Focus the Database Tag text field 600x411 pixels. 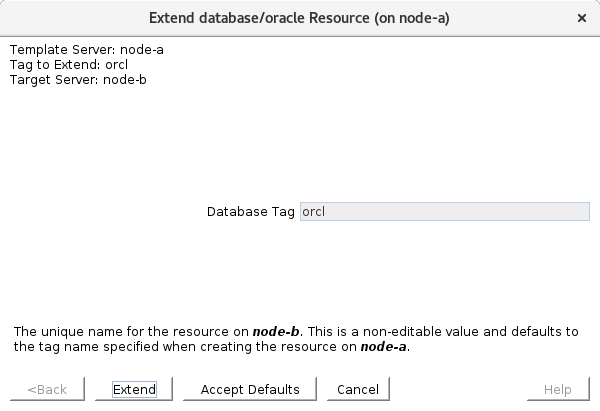tap(444, 212)
